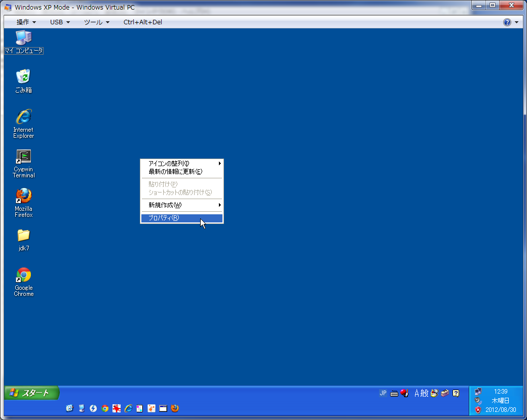The height and width of the screenshot is (420, 527).
Task: Open the My Computer (マイ コンピュータ) desktop icon
Action: (23, 42)
